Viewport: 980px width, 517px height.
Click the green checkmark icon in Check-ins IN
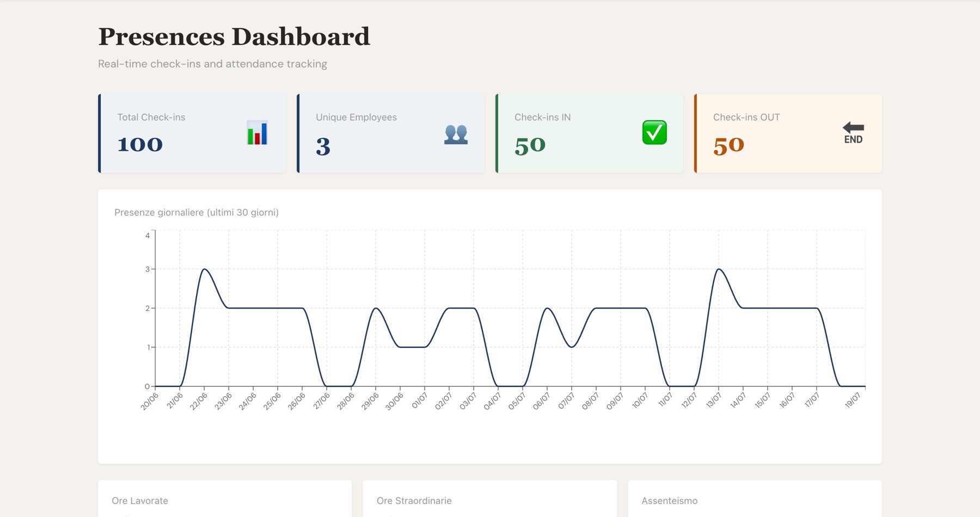(x=654, y=133)
